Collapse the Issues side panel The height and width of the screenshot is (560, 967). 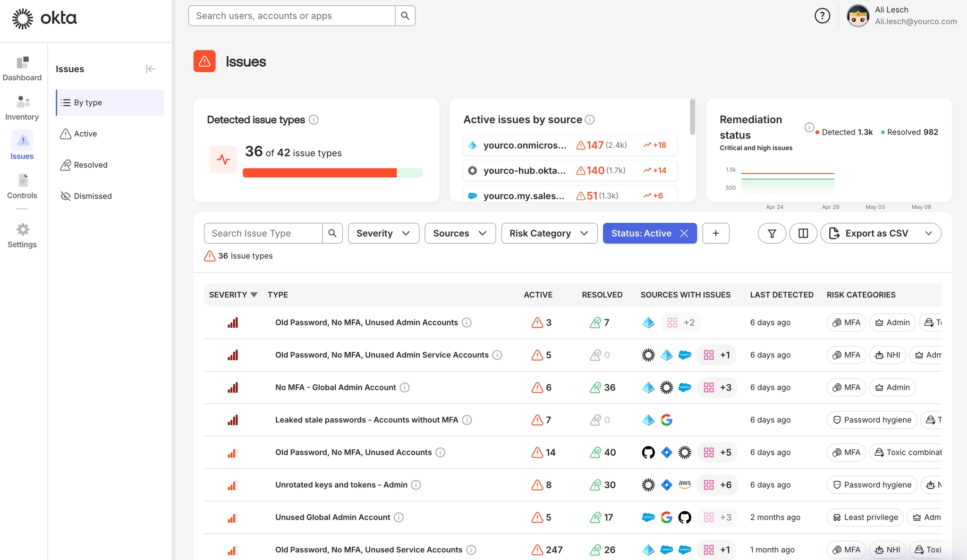pos(151,69)
